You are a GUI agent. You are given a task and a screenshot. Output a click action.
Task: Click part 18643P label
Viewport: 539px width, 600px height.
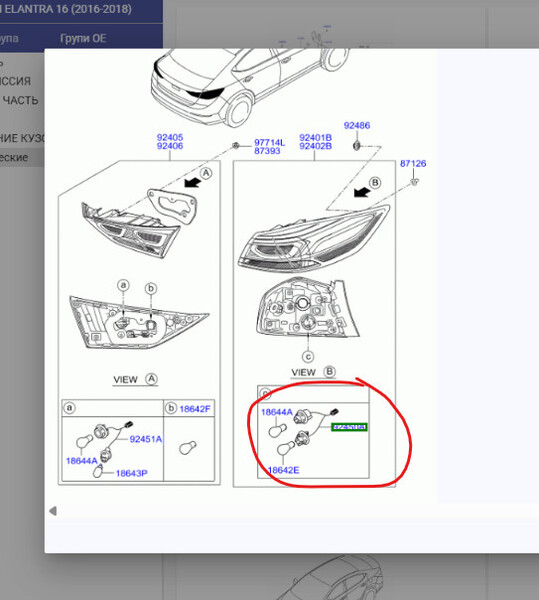[131, 473]
